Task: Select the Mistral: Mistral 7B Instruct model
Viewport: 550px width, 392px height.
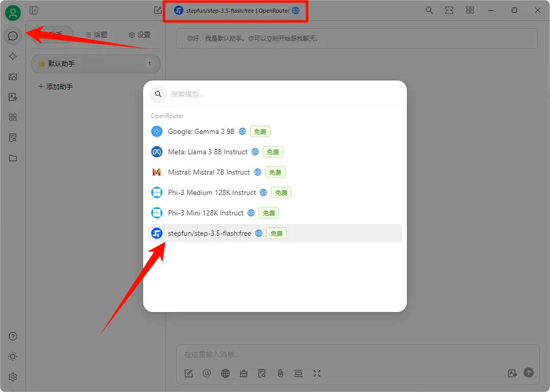Action: [x=275, y=172]
